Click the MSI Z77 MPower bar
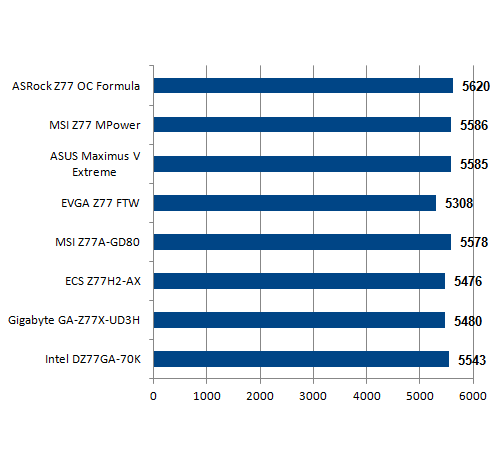This screenshot has height=460, width=500. [302, 125]
